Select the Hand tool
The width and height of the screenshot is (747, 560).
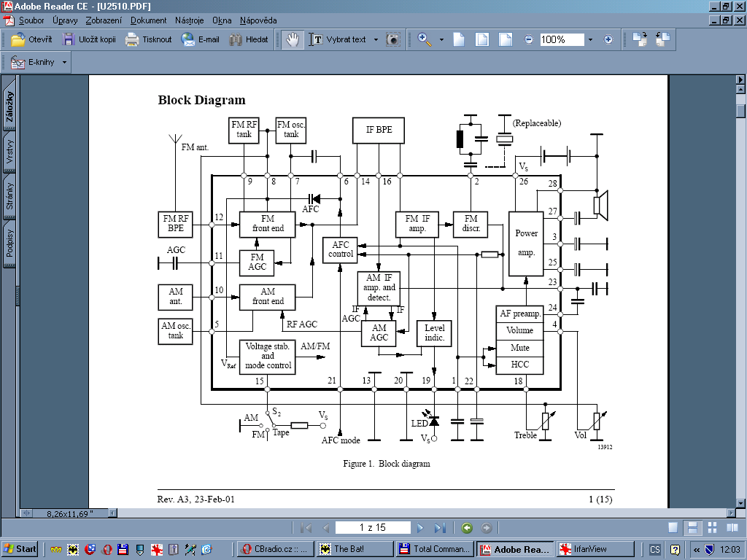(292, 39)
